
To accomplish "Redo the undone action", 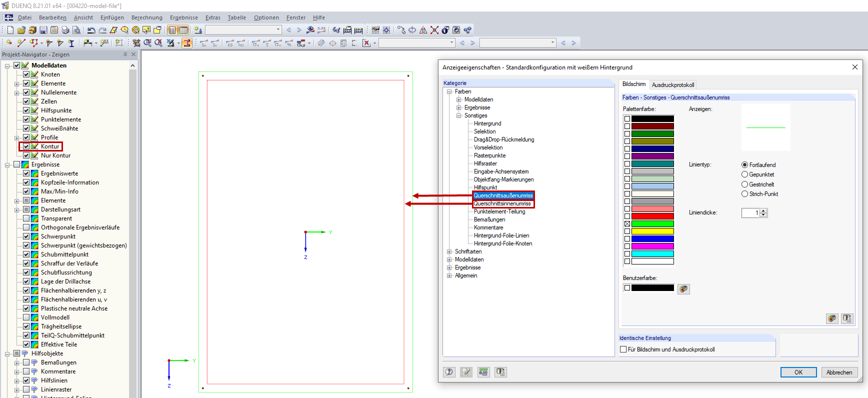I will coord(102,30).
